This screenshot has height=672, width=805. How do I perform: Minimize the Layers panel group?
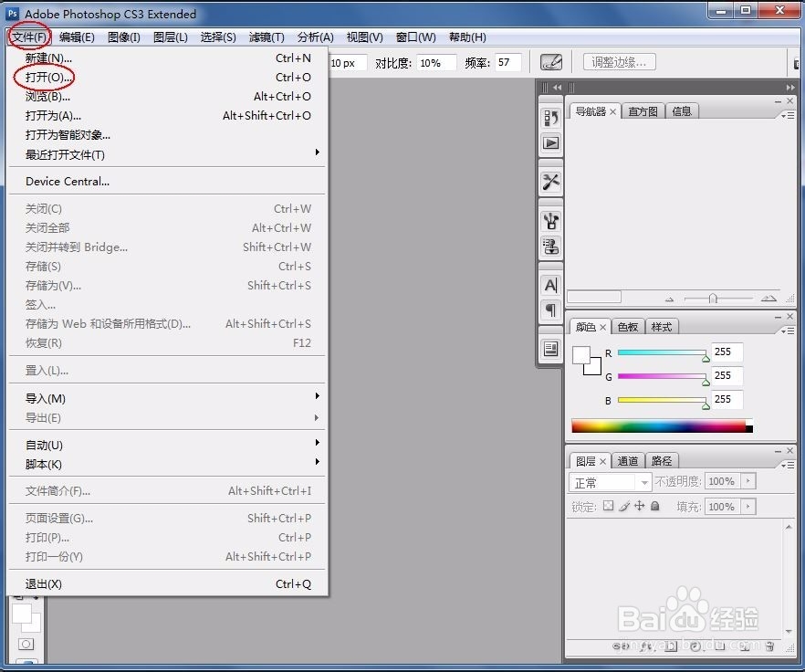pyautogui.click(x=779, y=450)
